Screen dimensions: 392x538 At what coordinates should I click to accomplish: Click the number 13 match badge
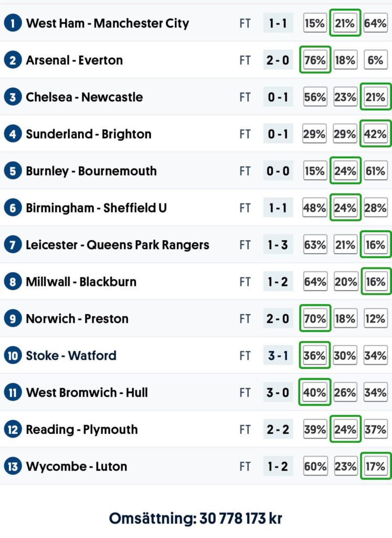point(13,466)
